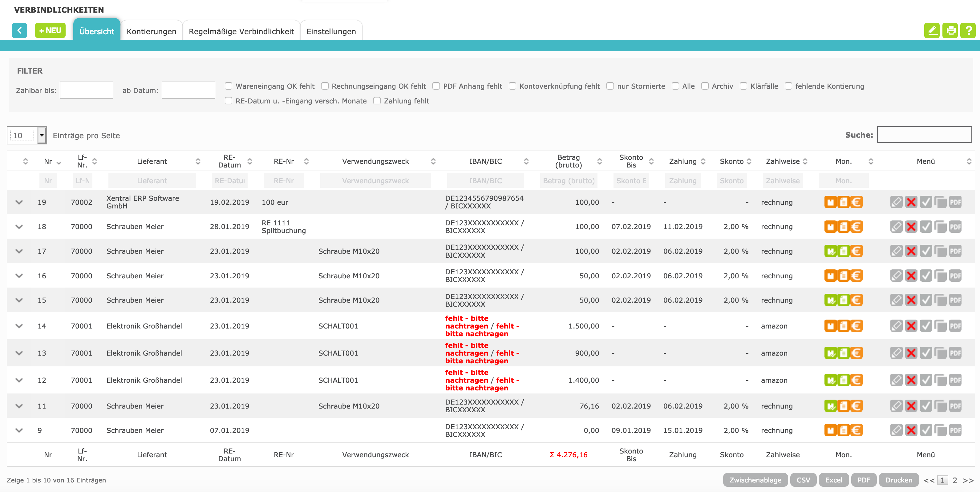Screen dimensions: 980x492
Task: Copy entry 16 using the duplicate icon
Action: [x=940, y=276]
